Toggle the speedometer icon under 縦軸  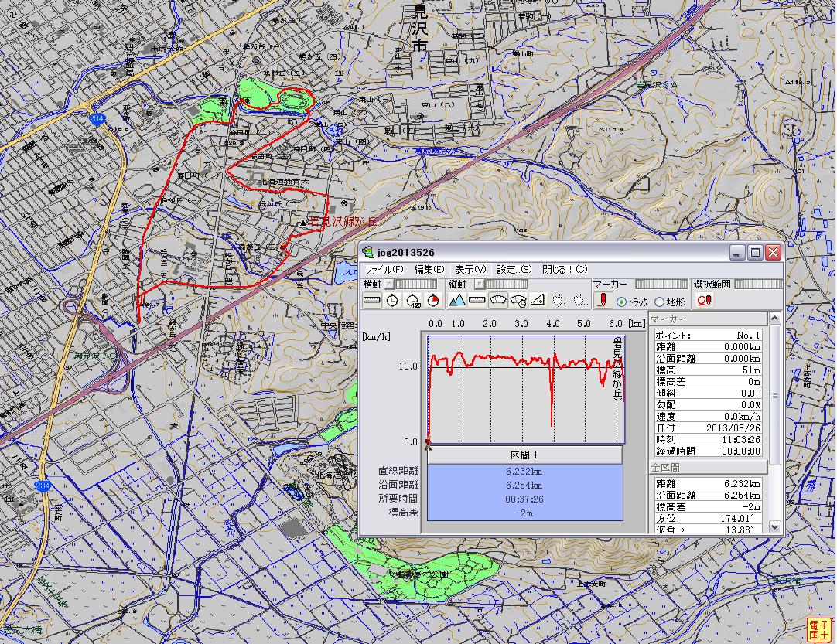[x=497, y=301]
